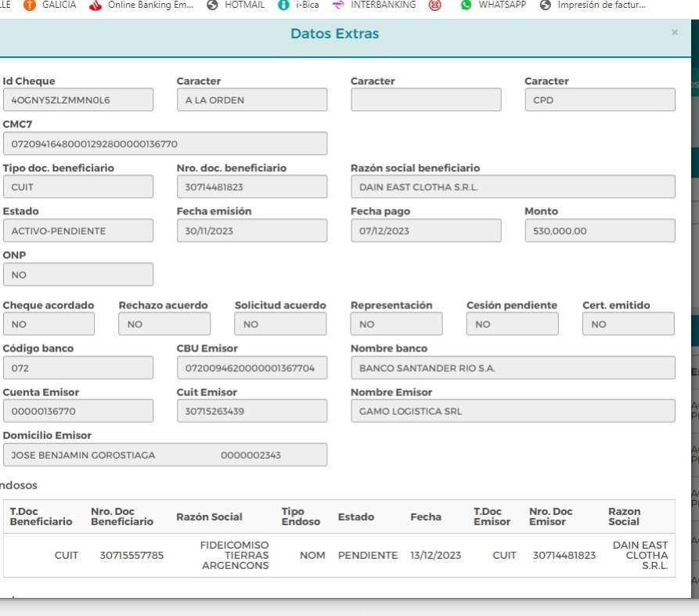Image resolution: width=699 pixels, height=616 pixels.
Task: Focus the Domicilio Emisor field
Action: coord(165,455)
